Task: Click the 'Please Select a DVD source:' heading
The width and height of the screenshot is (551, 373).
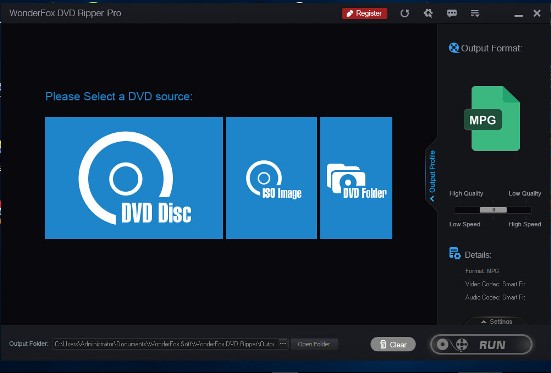Action: [119, 96]
